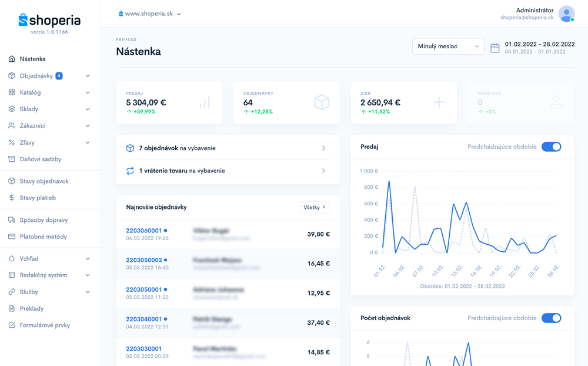Click the Shoperia logo in sidebar
This screenshot has width=588, height=366.
[49, 21]
